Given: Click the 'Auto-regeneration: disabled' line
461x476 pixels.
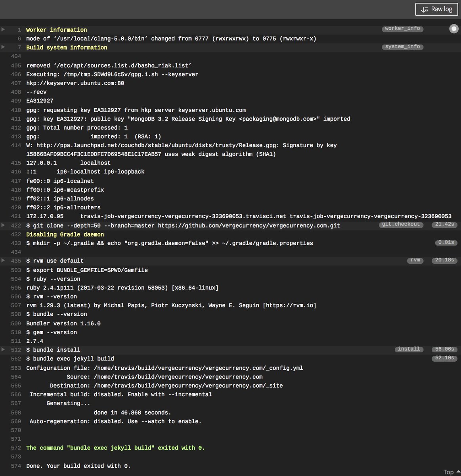Looking at the screenshot, I should pos(115,421).
